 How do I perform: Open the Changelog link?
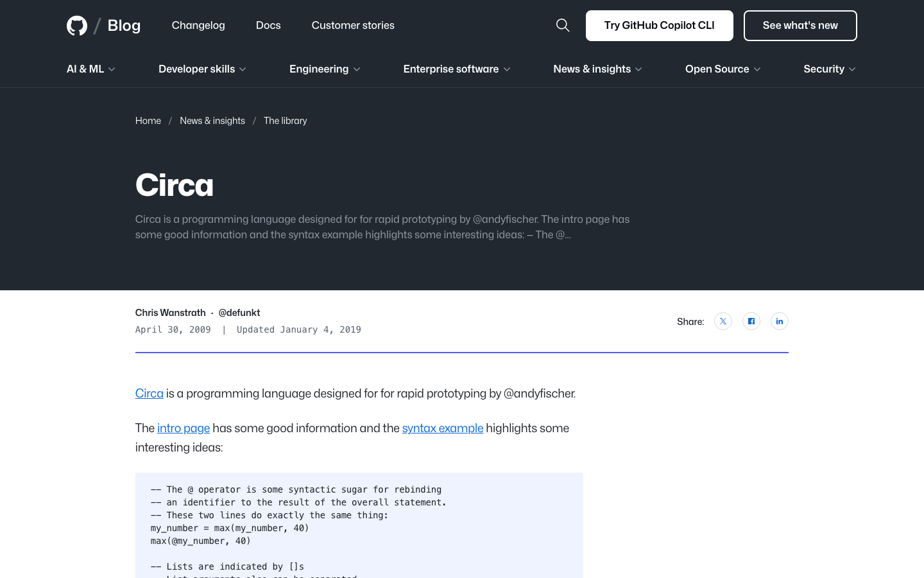[x=198, y=25]
